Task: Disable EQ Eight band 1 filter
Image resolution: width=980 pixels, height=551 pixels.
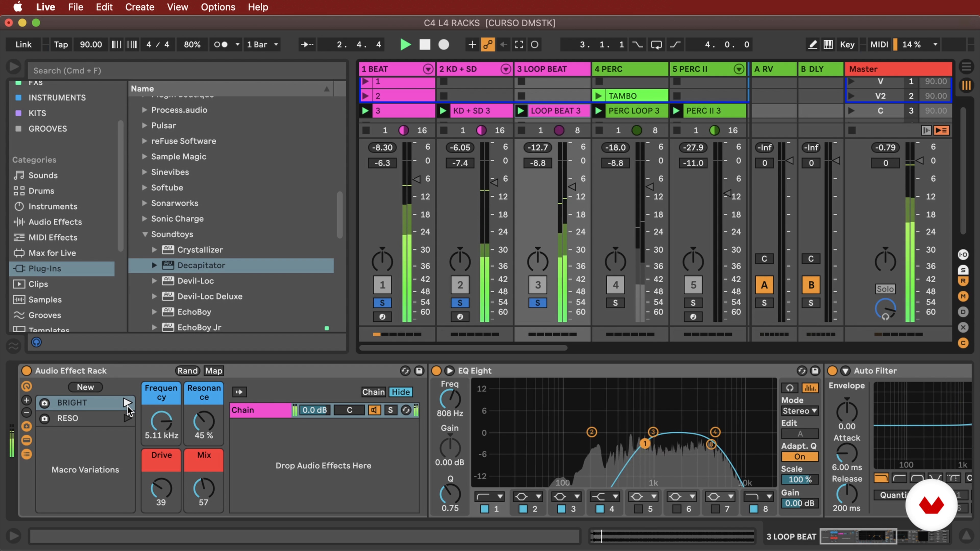Action: point(484,509)
